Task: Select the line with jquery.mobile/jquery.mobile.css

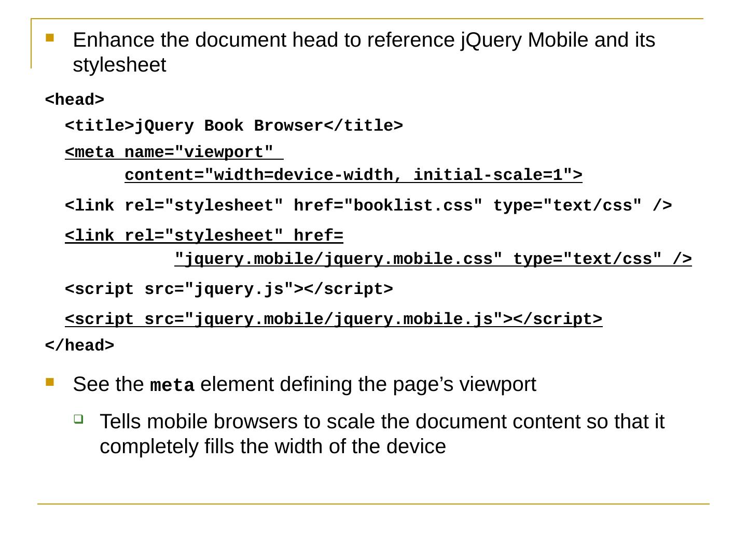Action: 433,259
